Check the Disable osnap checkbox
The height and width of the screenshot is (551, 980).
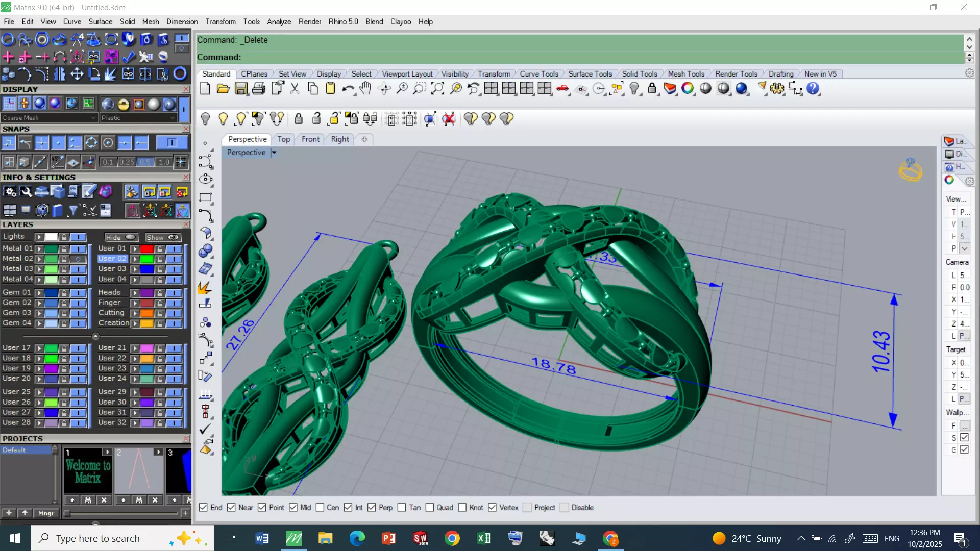tap(565, 508)
